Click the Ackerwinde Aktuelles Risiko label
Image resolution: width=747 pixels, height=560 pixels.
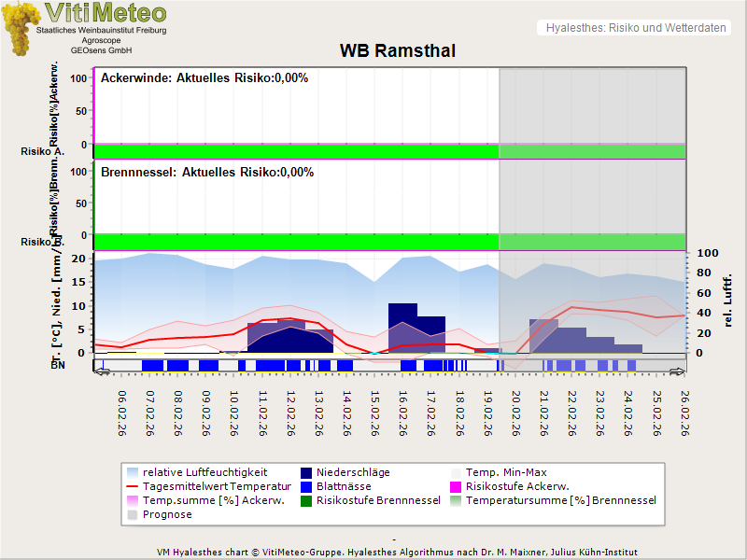pyautogui.click(x=204, y=78)
